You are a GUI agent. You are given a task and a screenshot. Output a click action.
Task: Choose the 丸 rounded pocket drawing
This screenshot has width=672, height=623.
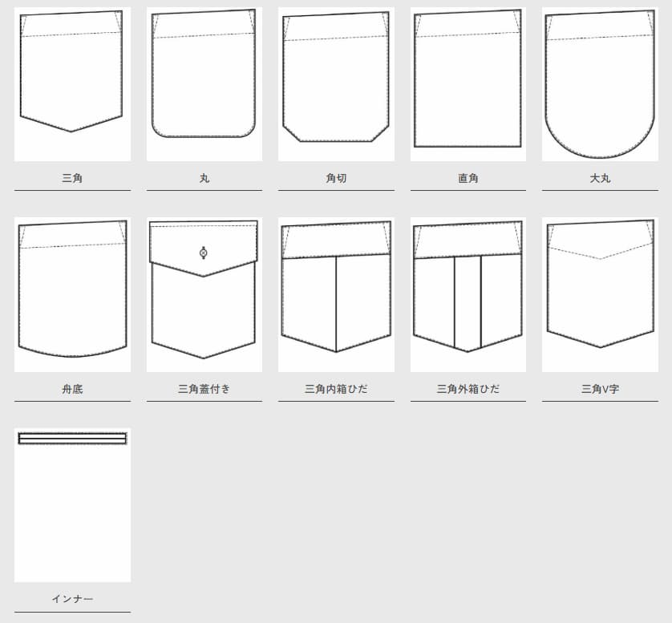[x=204, y=84]
